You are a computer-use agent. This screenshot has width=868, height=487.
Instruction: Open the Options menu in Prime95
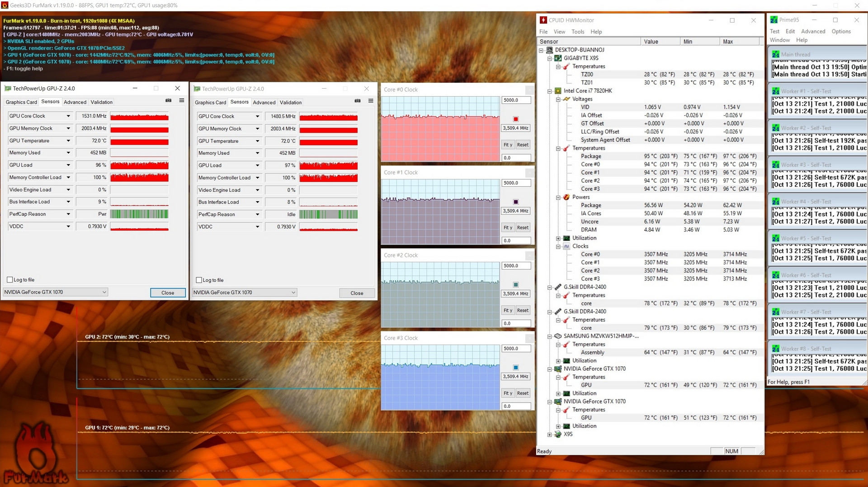(x=841, y=31)
